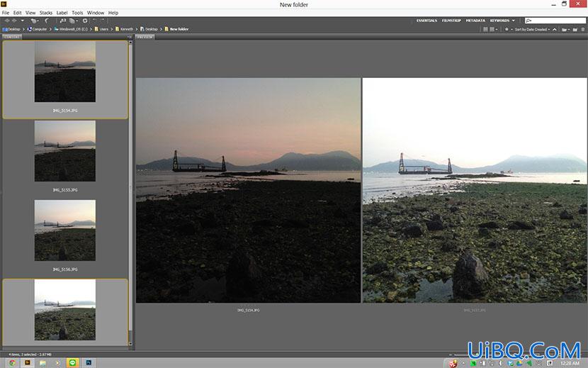Open Photoshop from the taskbar
The height and width of the screenshot is (368, 588).
[89, 363]
